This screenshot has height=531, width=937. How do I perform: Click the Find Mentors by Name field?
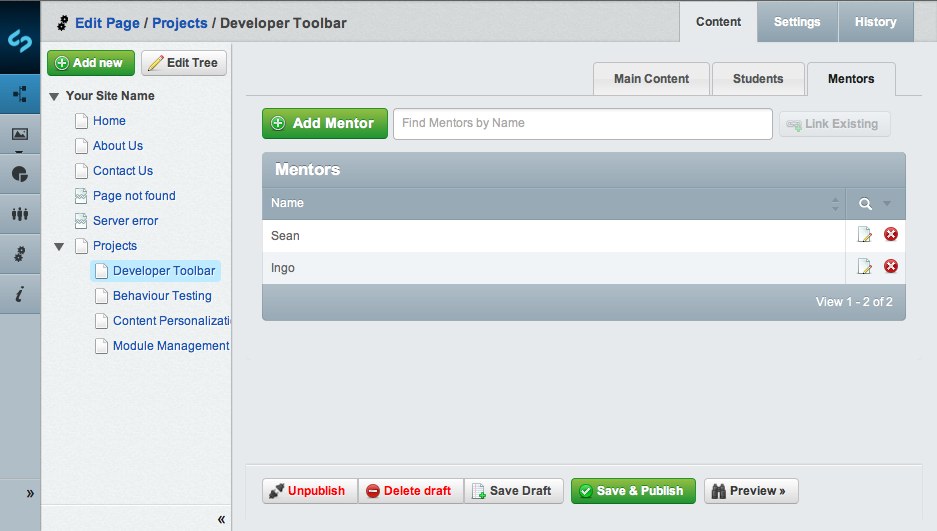582,123
